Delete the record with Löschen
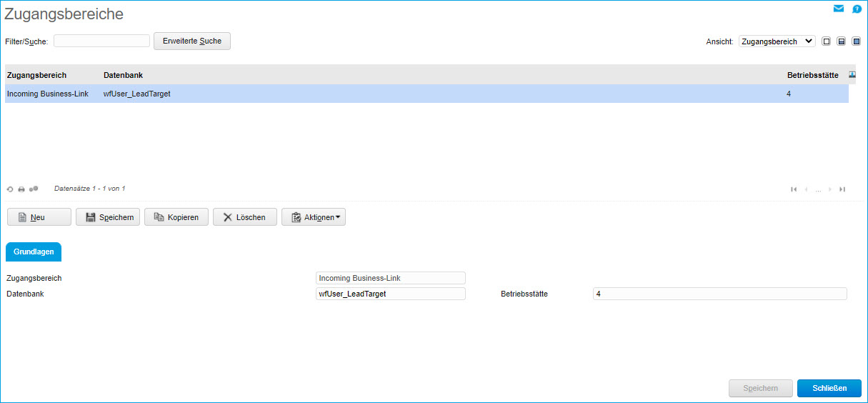This screenshot has width=868, height=403. (x=245, y=217)
